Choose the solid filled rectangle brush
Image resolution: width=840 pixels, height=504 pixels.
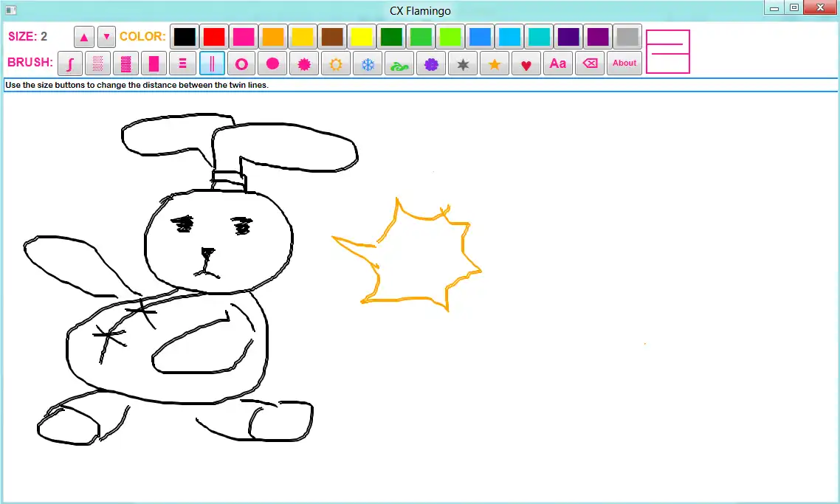pos(154,63)
